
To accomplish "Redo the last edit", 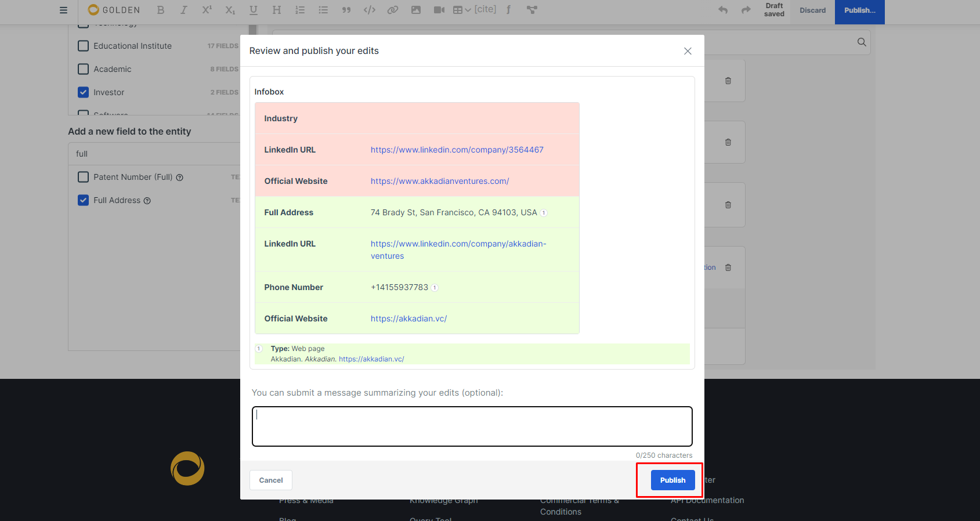I will pyautogui.click(x=746, y=10).
